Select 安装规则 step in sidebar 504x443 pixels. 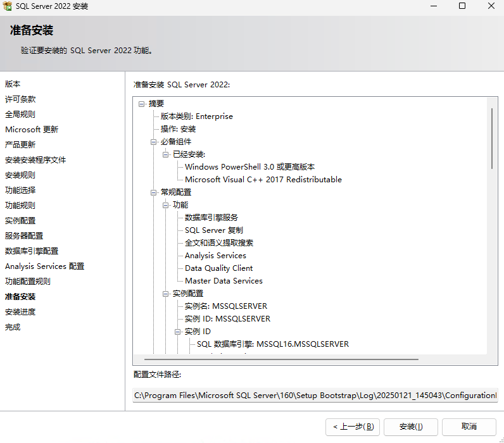[20, 175]
